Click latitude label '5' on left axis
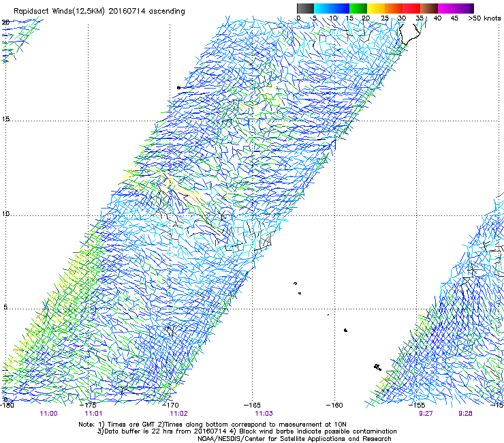Image resolution: width=504 pixels, height=443 pixels. coord(5,307)
